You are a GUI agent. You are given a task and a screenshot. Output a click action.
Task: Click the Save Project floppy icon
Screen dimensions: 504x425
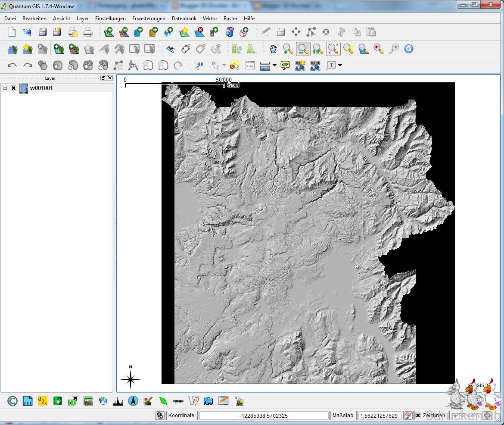[42, 32]
